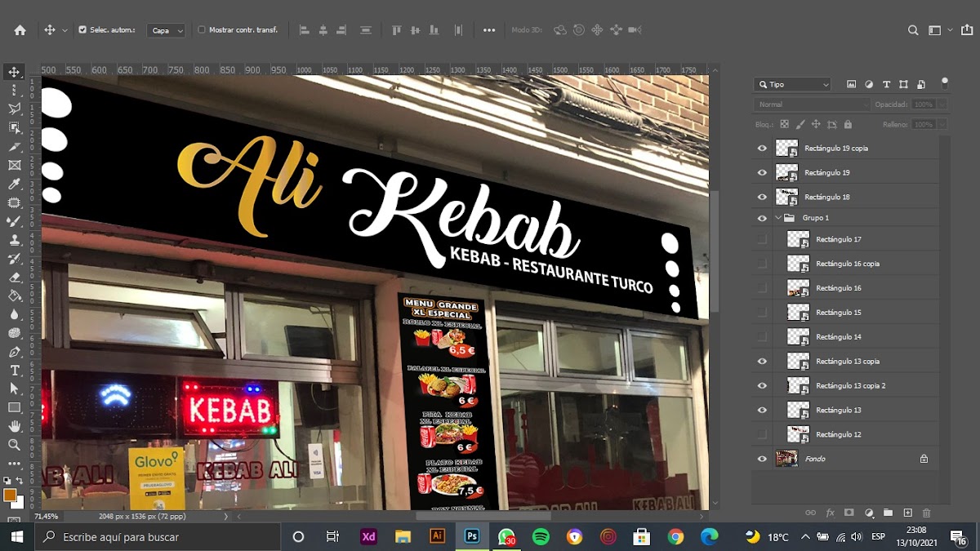Click the lock all icon in Layers panel
The height and width of the screenshot is (551, 980).
(848, 125)
